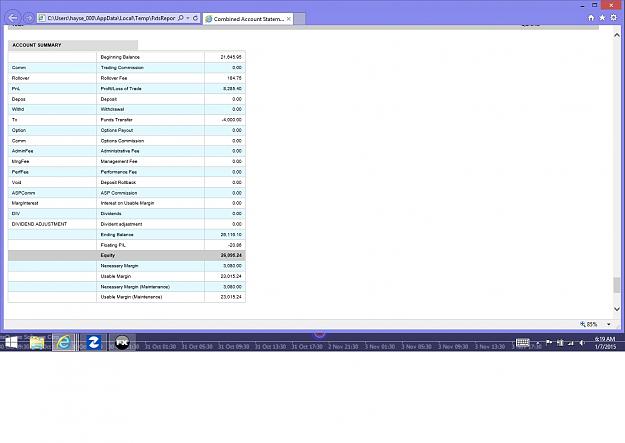Click the vertical scrollbar thumb
The height and width of the screenshot is (443, 625).
coord(617,285)
